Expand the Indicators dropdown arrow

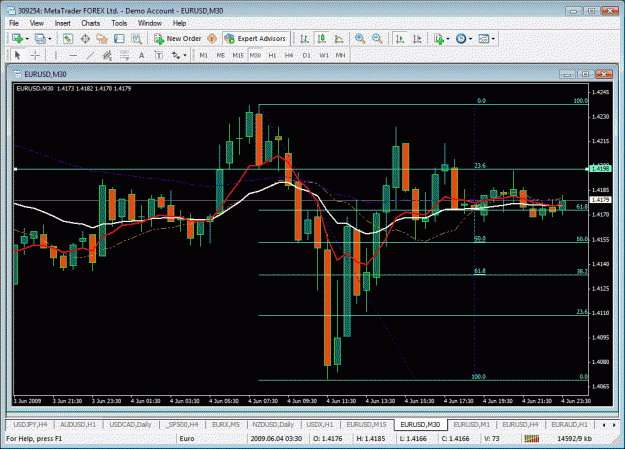[x=448, y=39]
